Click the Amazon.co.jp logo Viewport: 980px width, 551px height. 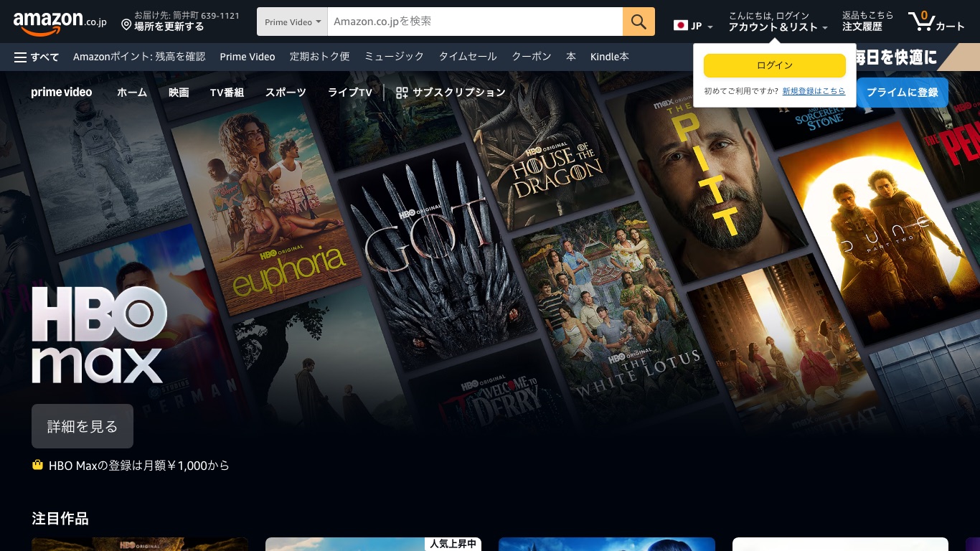pos(60,23)
